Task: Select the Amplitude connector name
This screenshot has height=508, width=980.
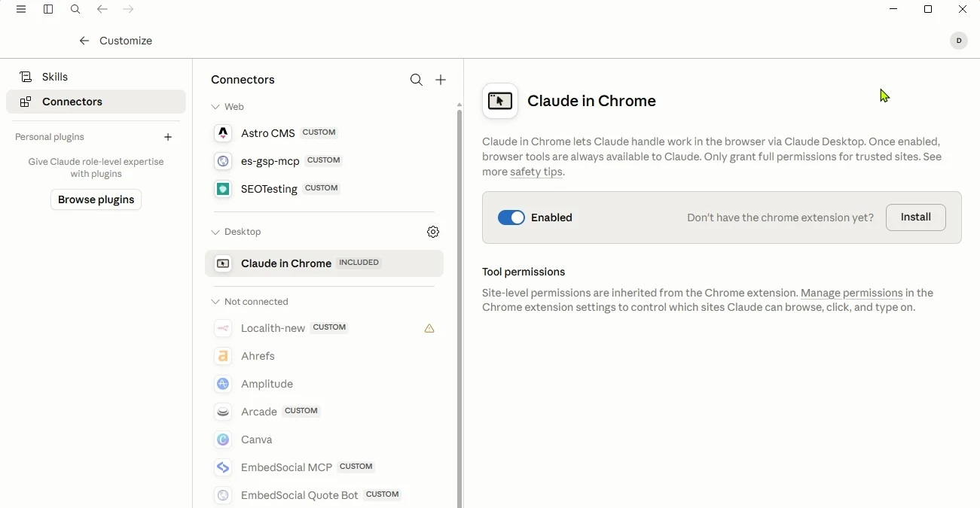Action: click(267, 385)
